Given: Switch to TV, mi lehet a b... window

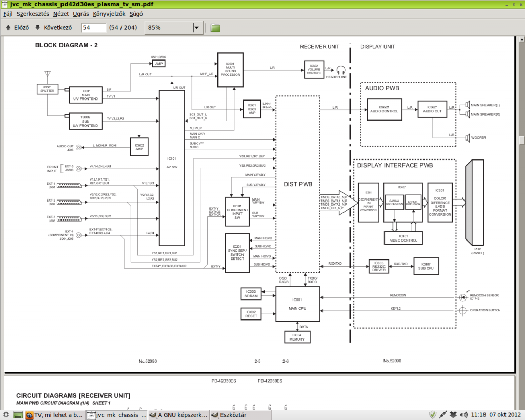Looking at the screenshot, I should (54, 415).
